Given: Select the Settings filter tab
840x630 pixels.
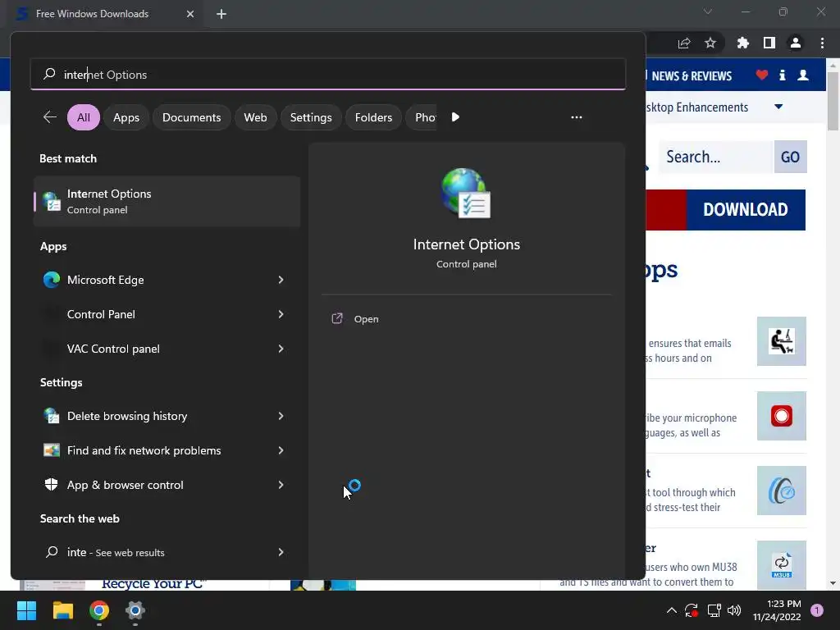Looking at the screenshot, I should 311,117.
